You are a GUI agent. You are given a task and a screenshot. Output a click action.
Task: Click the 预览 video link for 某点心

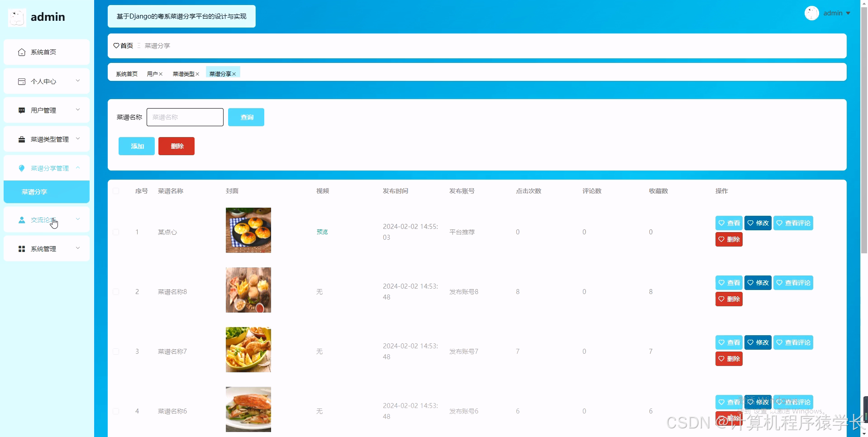pos(322,232)
